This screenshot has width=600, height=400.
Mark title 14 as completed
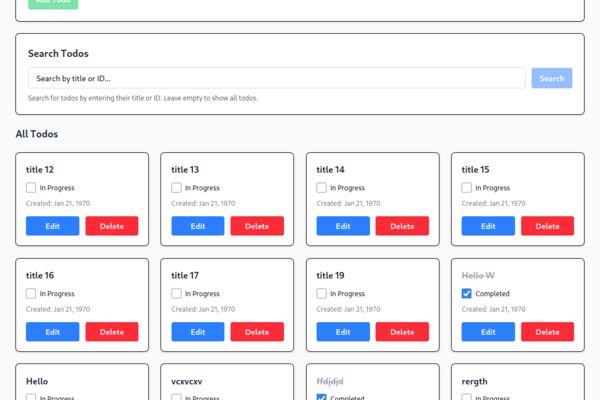tap(321, 188)
